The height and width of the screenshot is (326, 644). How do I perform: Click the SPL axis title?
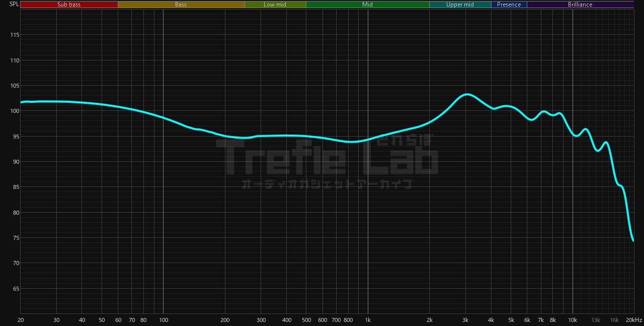(14, 4)
